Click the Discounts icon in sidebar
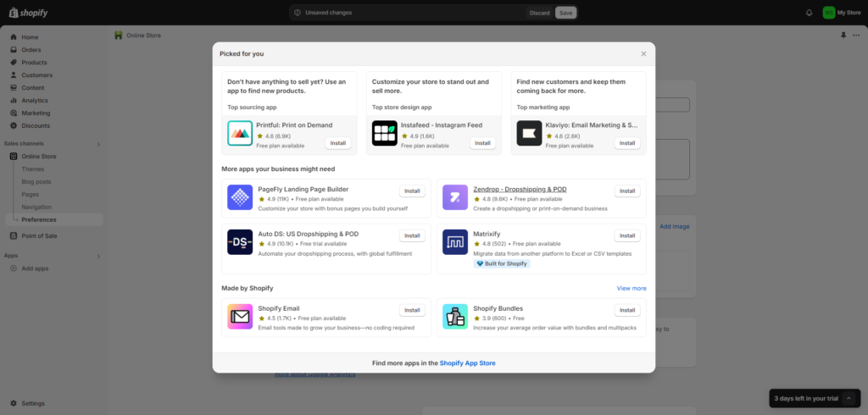Screen dimensions: 868x415 point(14,125)
